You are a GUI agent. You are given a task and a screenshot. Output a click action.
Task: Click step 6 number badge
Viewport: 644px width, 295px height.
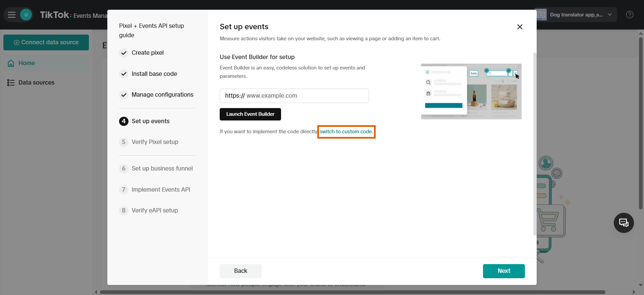[x=124, y=168]
